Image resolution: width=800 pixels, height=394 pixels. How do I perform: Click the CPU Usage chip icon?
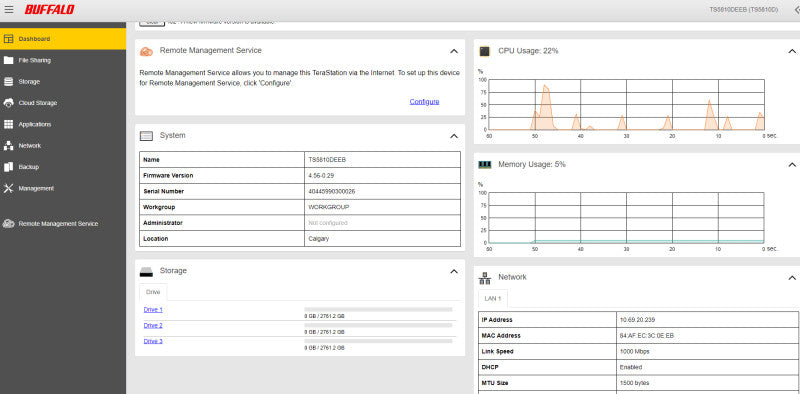click(x=485, y=51)
